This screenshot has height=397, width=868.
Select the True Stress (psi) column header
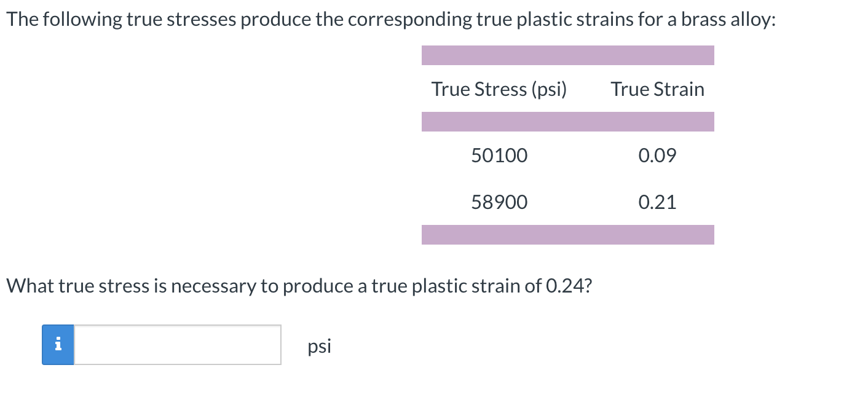coord(499,89)
